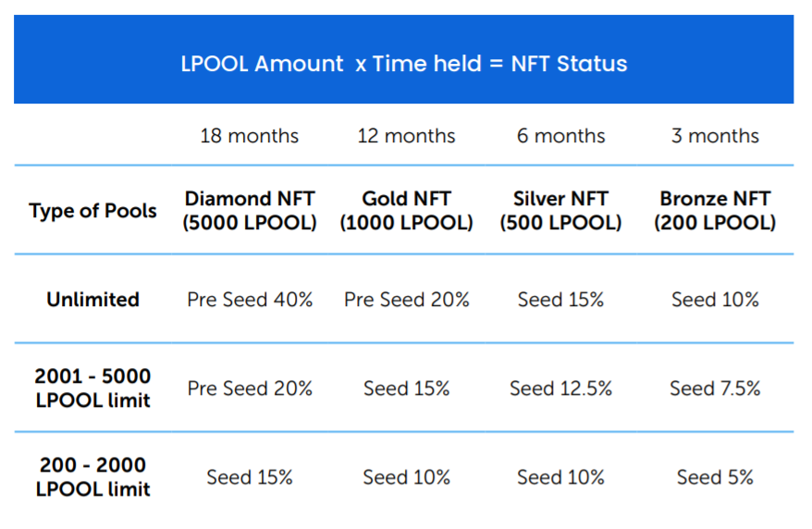Click the Seed 12.5% cell
This screenshot has width=812, height=529.
(560, 388)
